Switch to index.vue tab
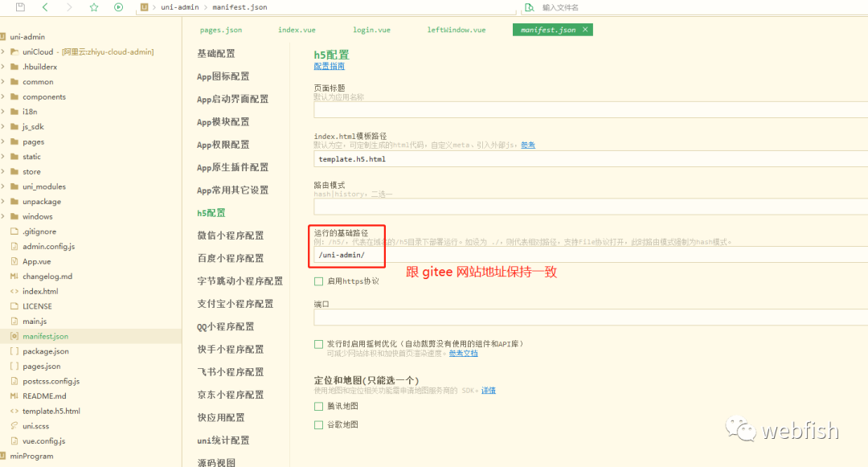 tap(297, 30)
